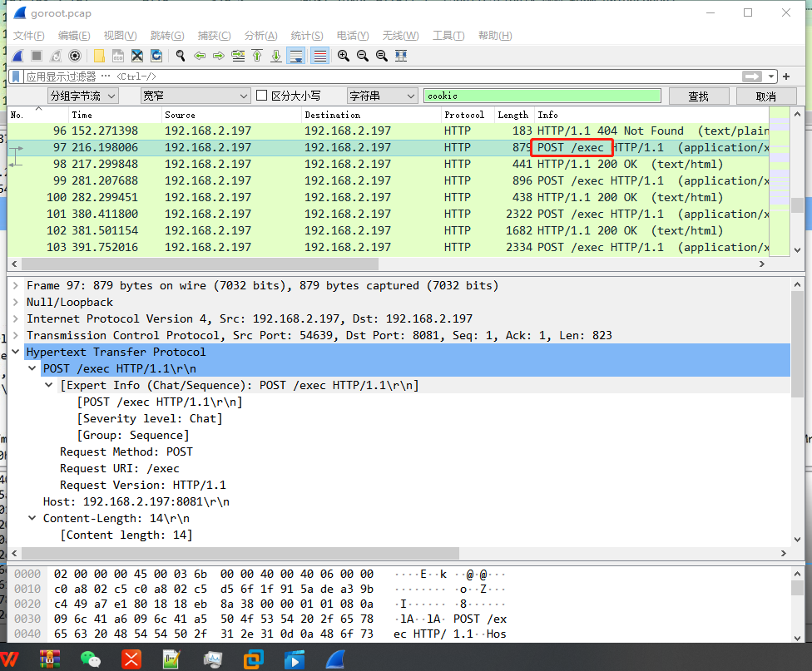Viewport: 812px width, 671px height.
Task: Open a capture file via folder icon
Action: tap(99, 56)
